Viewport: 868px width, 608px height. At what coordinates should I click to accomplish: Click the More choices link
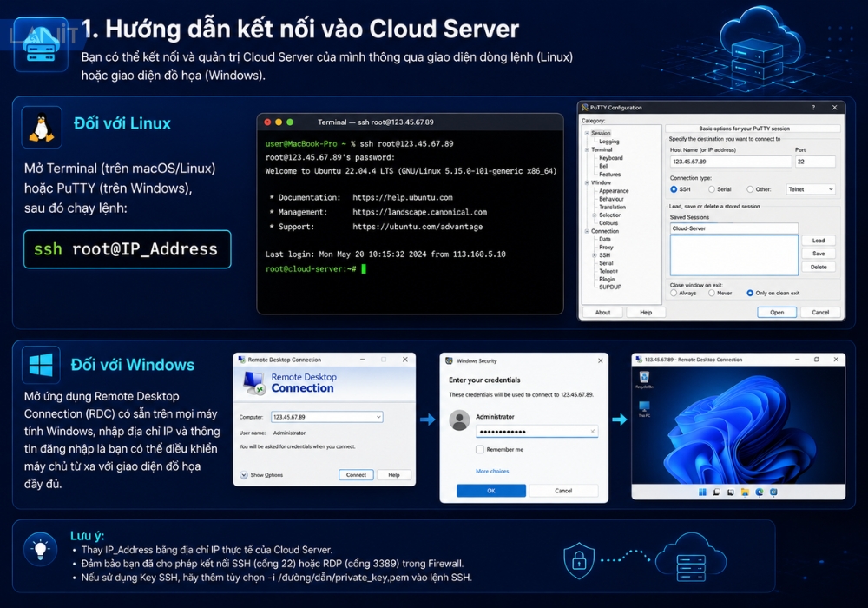coord(492,472)
